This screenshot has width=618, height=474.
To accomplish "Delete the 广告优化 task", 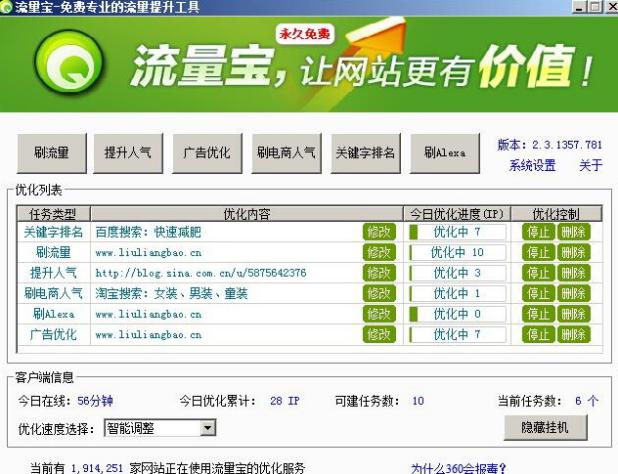I will tap(573, 335).
